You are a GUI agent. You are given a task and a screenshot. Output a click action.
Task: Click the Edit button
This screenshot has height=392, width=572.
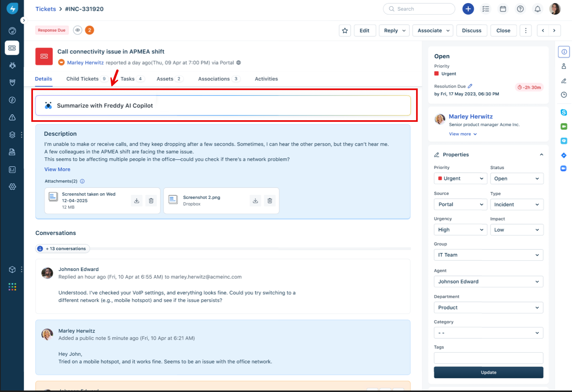[365, 31]
